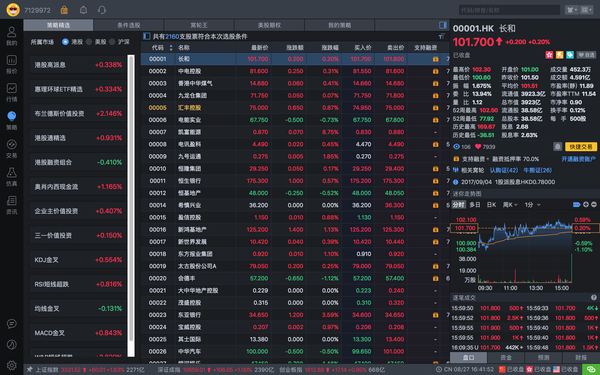600x375 pixels.
Task: Click the Hong Kong flag badge icon
Action: point(549,55)
